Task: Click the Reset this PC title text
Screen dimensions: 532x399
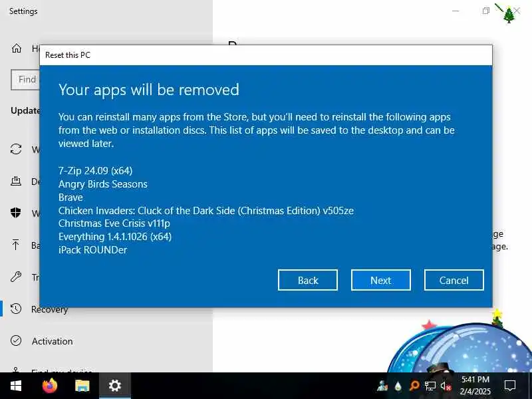Action: 68,55
